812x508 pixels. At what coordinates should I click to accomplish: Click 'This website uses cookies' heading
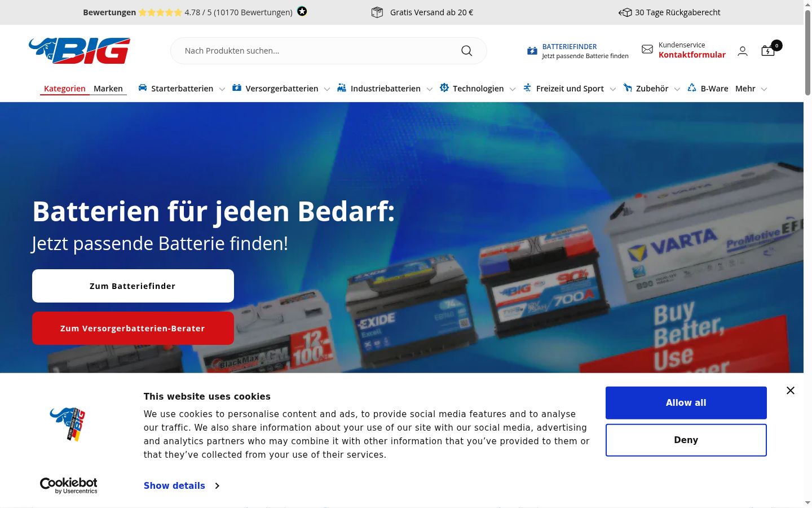(x=207, y=397)
